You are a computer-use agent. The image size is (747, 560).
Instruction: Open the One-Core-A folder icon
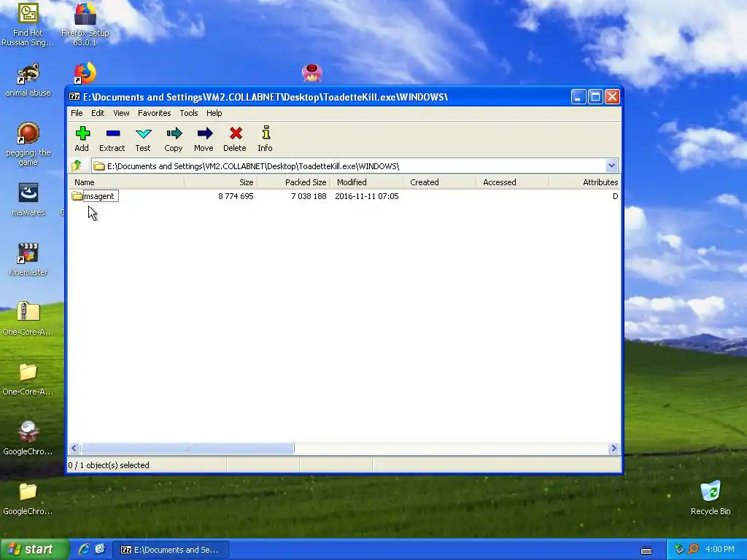28,373
